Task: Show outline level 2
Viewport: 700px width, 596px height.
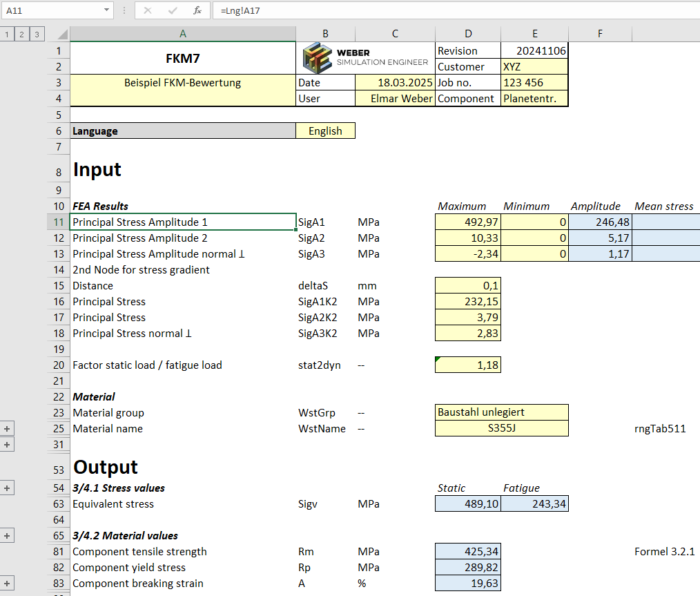Action: point(21,34)
